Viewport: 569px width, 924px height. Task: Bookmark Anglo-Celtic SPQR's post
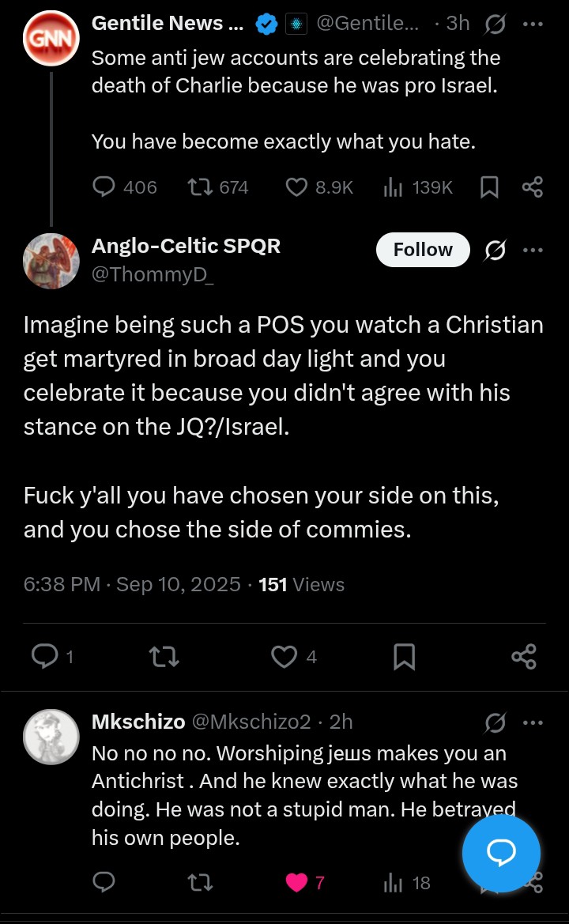(x=404, y=656)
